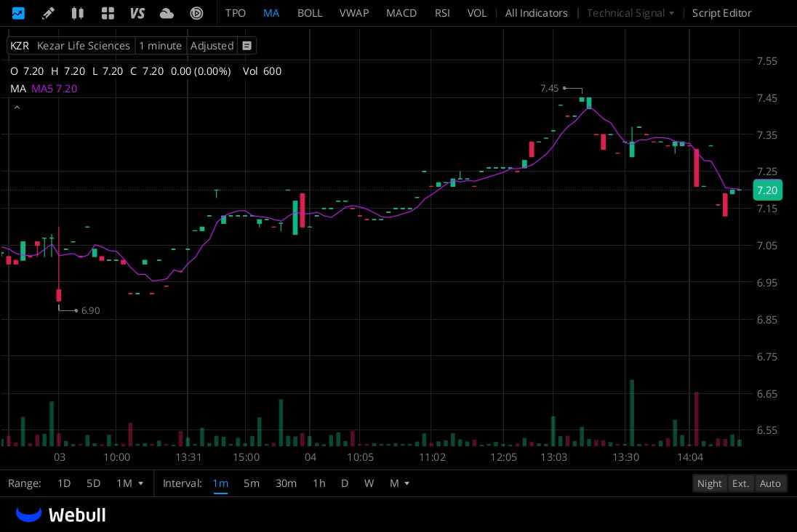Click the 7.20 current price tag
This screenshot has height=532, width=797.
(x=767, y=190)
